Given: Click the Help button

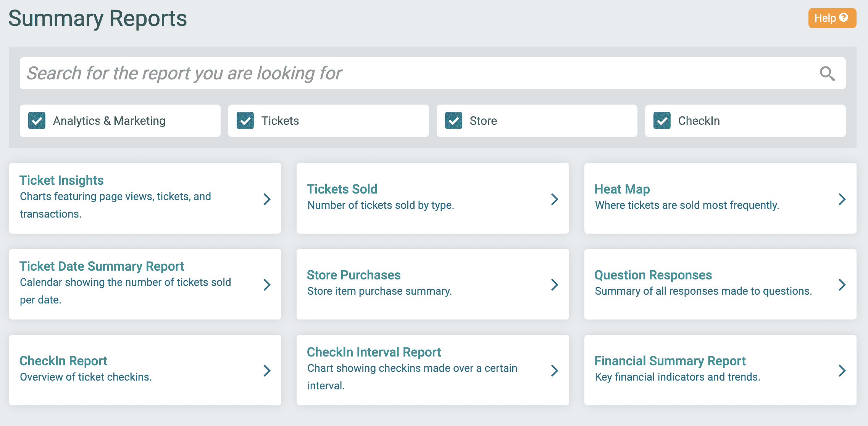Looking at the screenshot, I should click(x=832, y=18).
